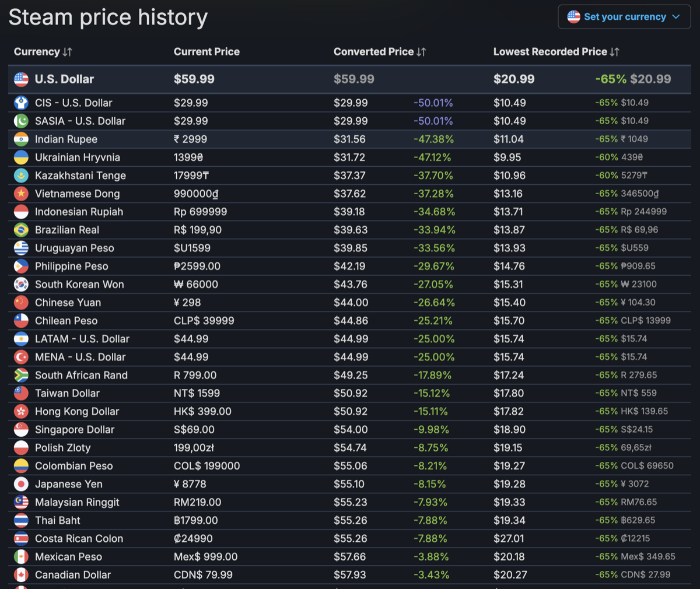The width and height of the screenshot is (700, 589).
Task: Click the Brazilian Real flag icon
Action: (x=21, y=229)
